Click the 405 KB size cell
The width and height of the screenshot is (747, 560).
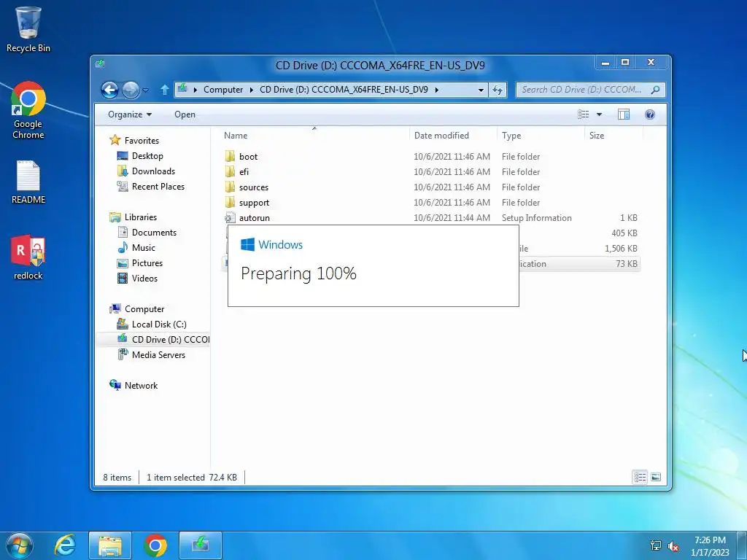(624, 233)
